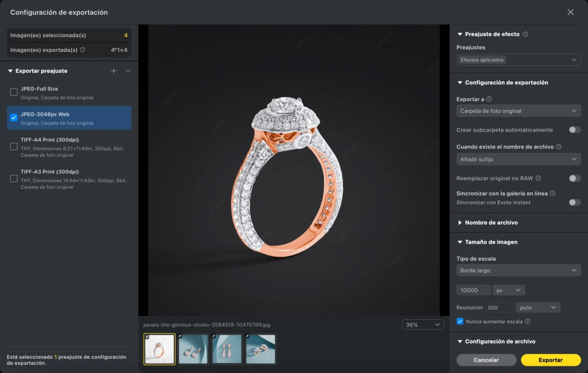Click the Cancelar button
588x373 pixels.
486,360
